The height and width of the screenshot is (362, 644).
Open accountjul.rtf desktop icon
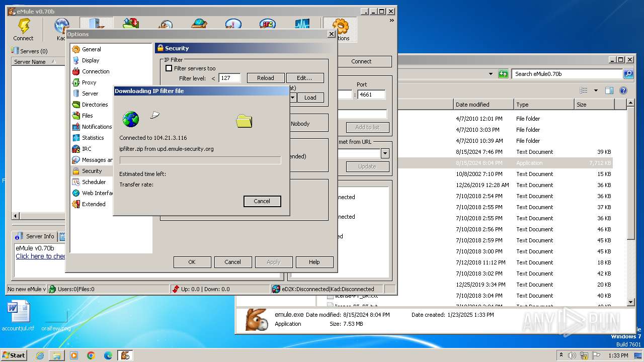coord(18,316)
